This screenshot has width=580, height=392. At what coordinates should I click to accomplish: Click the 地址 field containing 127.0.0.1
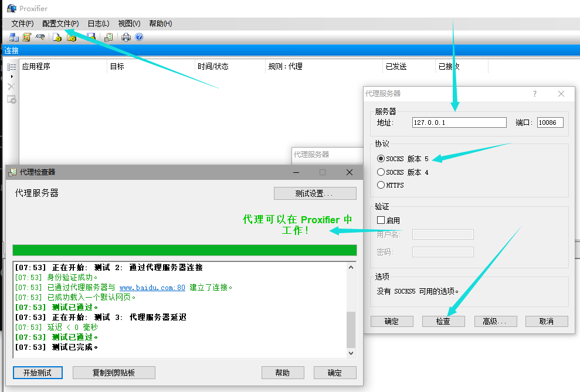pos(459,122)
